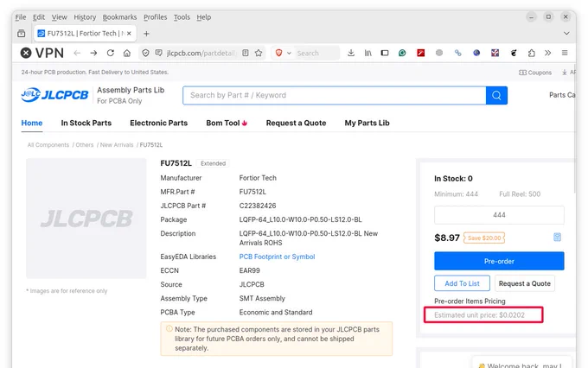588x368 pixels.
Task: Open a new tab with plus button
Action: pos(147,34)
